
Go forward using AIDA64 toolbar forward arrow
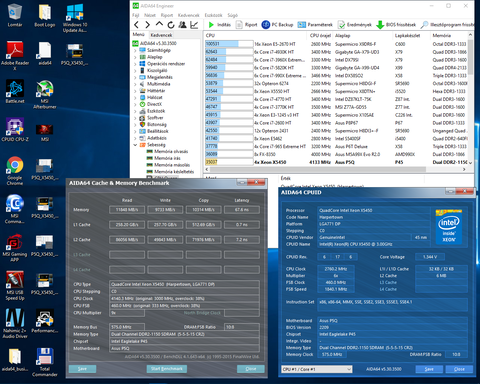(x=147, y=25)
